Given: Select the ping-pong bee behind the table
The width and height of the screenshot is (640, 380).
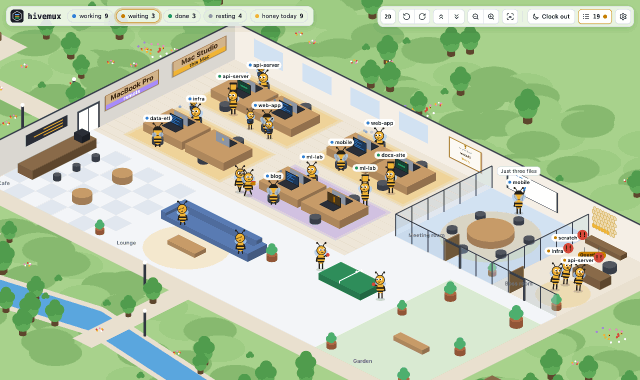Looking at the screenshot, I should click(x=321, y=256).
